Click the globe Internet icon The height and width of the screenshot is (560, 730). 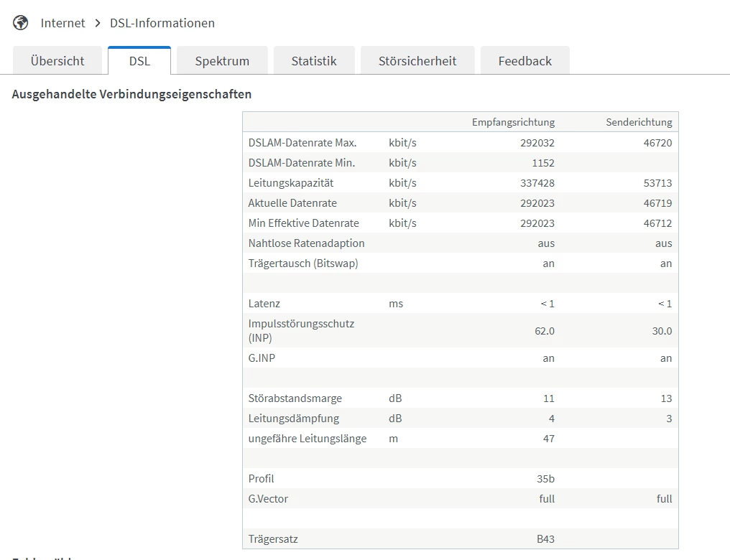pyautogui.click(x=21, y=23)
